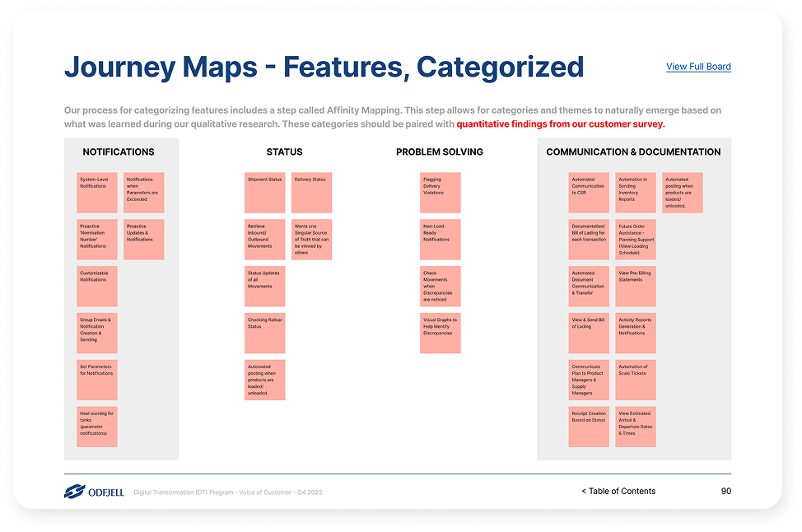This screenshot has height=532, width=802.
Task: Click the Visual Graphs to Help Identify Discrepancies note
Action: pos(441,334)
